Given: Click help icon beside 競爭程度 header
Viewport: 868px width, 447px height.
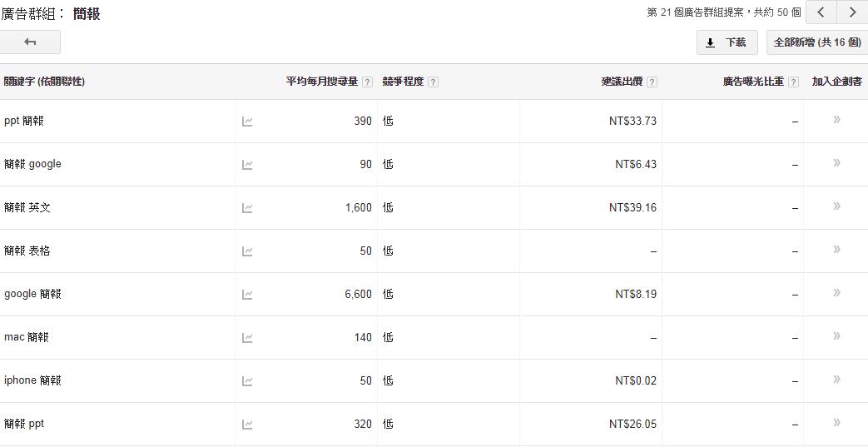Looking at the screenshot, I should click(433, 82).
